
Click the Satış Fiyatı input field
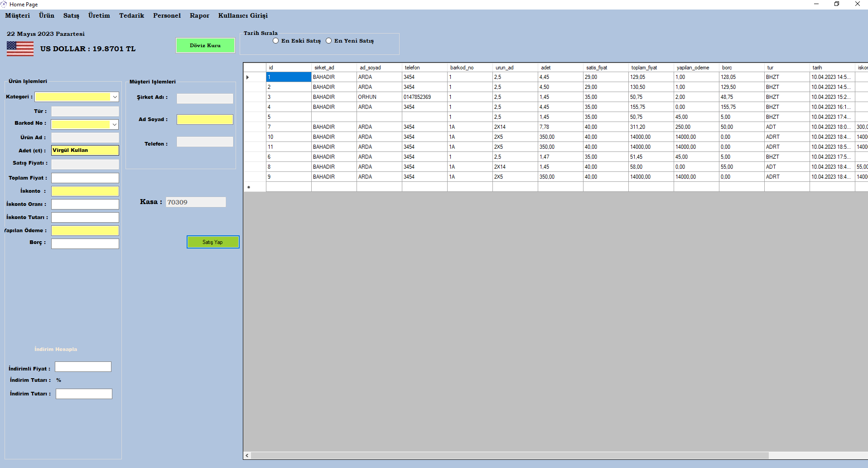tap(85, 164)
